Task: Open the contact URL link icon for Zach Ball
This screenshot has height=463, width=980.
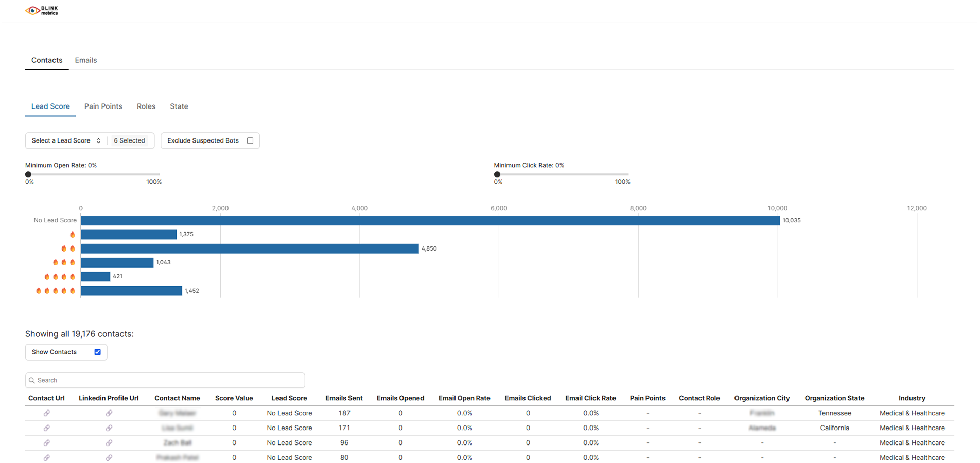Action: click(47, 442)
